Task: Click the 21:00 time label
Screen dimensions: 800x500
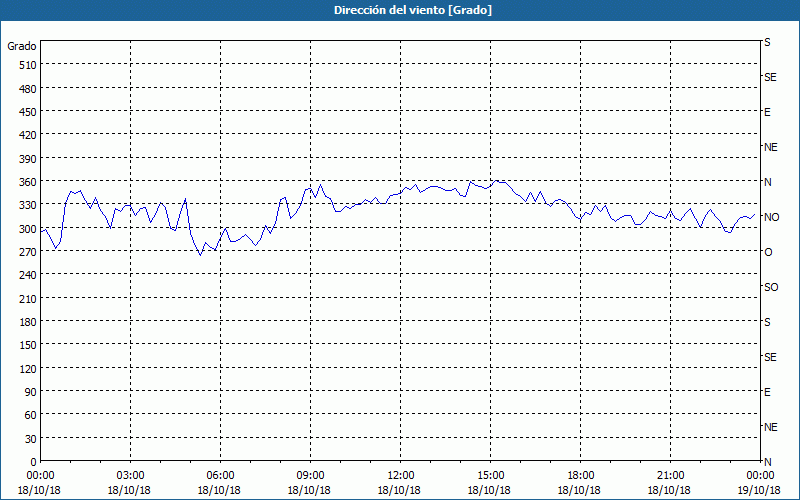Action: point(670,476)
